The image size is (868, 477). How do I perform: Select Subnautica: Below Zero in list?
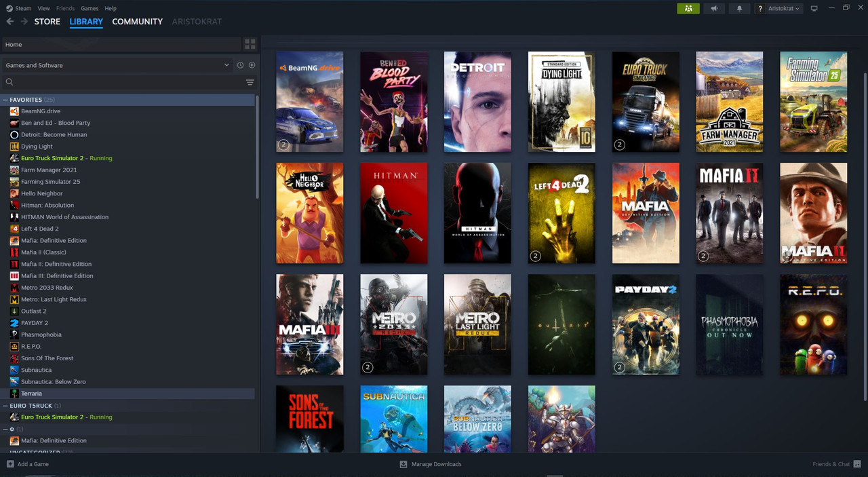click(54, 382)
